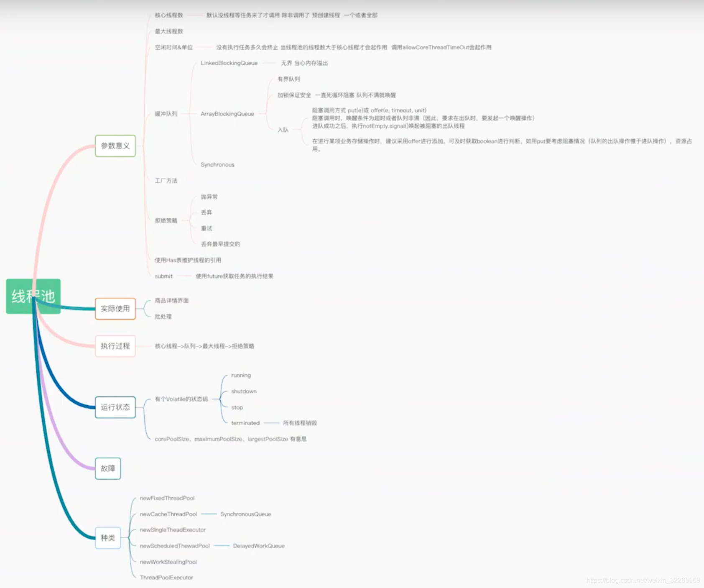Click the 默认没线程等任务来了才调用 note
Image resolution: width=704 pixels, height=588 pixels.
[x=292, y=15]
